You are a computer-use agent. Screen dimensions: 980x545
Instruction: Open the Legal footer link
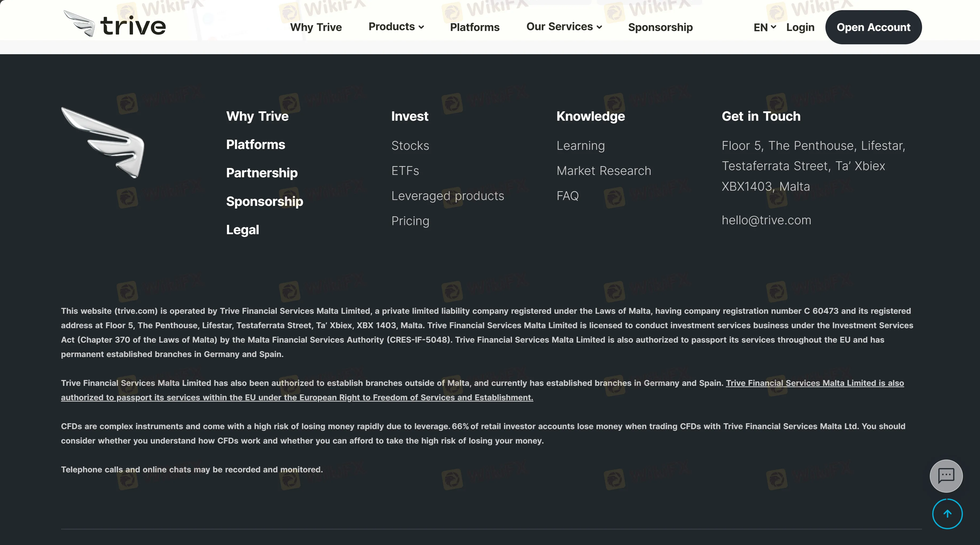(x=242, y=230)
